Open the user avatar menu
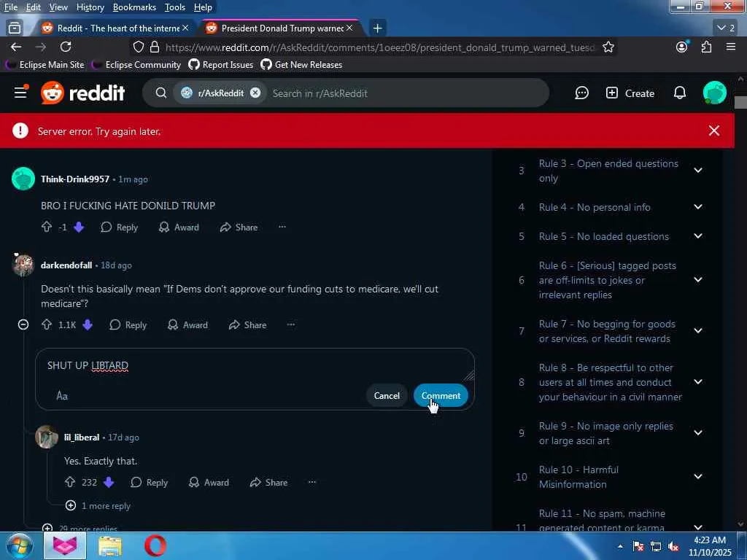The width and height of the screenshot is (747, 560). (x=715, y=93)
